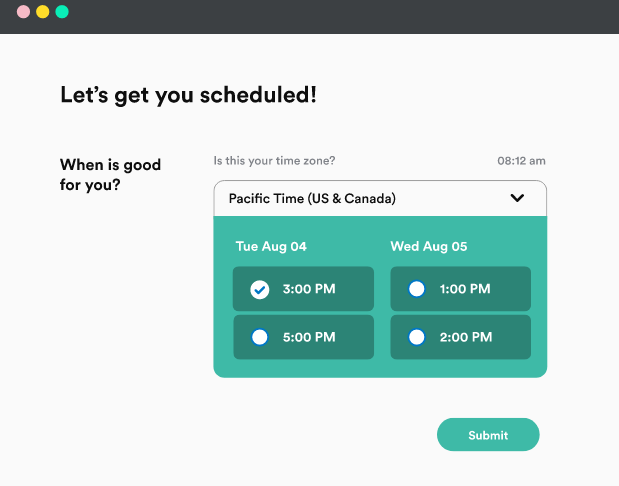Click the 5:00 PM time label text

coord(309,337)
